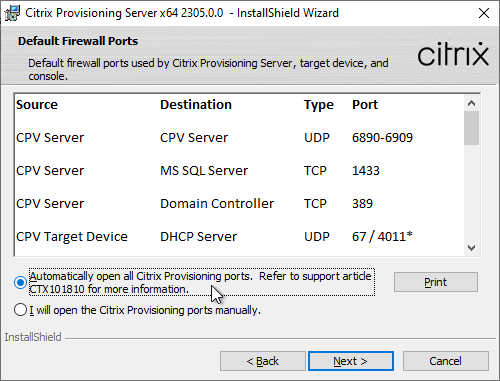Image resolution: width=500 pixels, height=381 pixels.
Task: Click the installer icon in the title bar
Action: point(12,13)
